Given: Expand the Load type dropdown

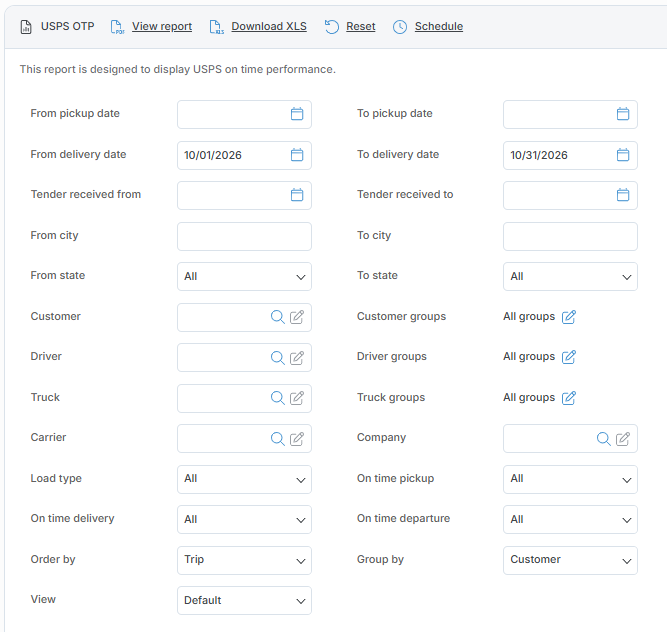Looking at the screenshot, I should 244,479.
